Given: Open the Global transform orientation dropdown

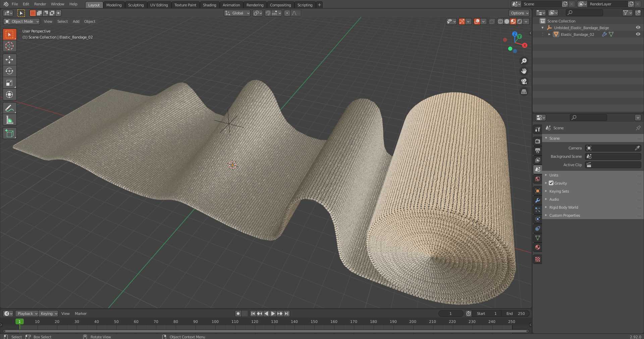Looking at the screenshot, I should coord(237,13).
